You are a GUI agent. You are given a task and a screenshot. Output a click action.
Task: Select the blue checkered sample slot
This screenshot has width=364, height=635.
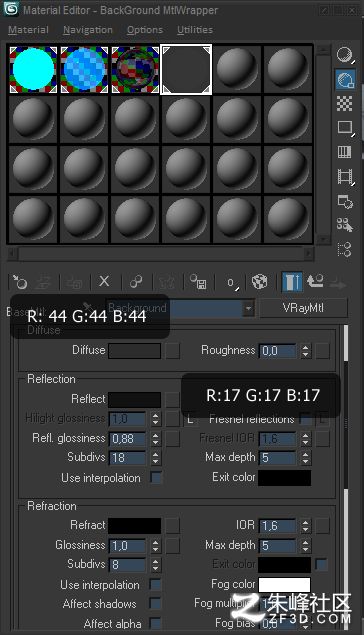tap(84, 69)
